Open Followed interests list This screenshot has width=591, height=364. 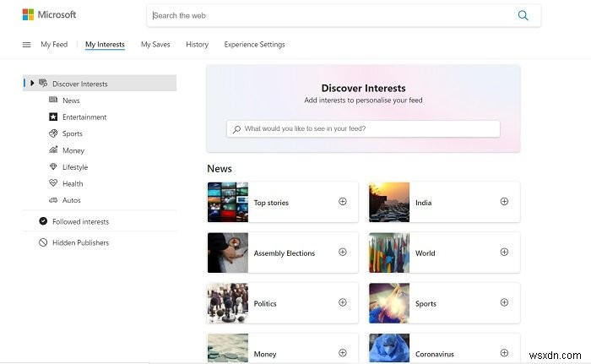[81, 222]
